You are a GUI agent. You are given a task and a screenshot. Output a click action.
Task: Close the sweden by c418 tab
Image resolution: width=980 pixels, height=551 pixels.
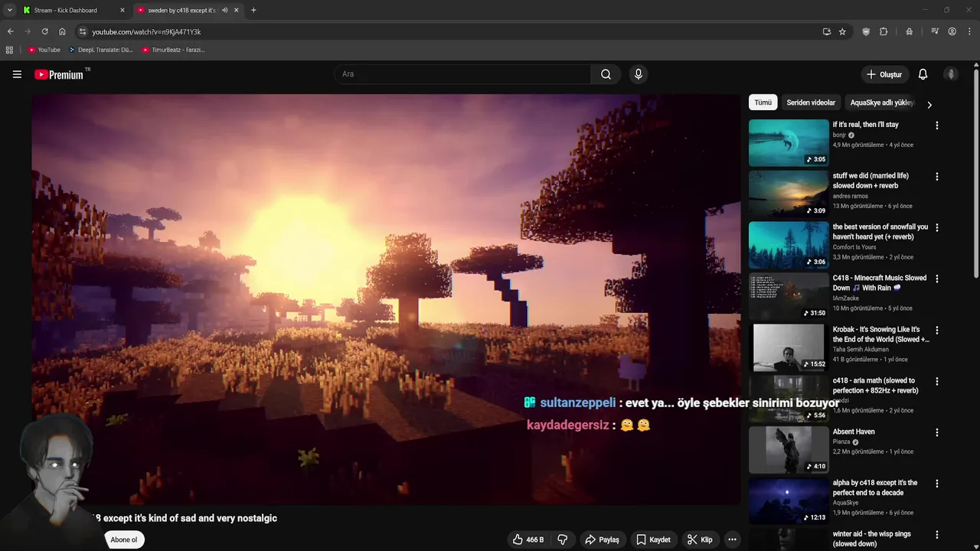(x=237, y=10)
